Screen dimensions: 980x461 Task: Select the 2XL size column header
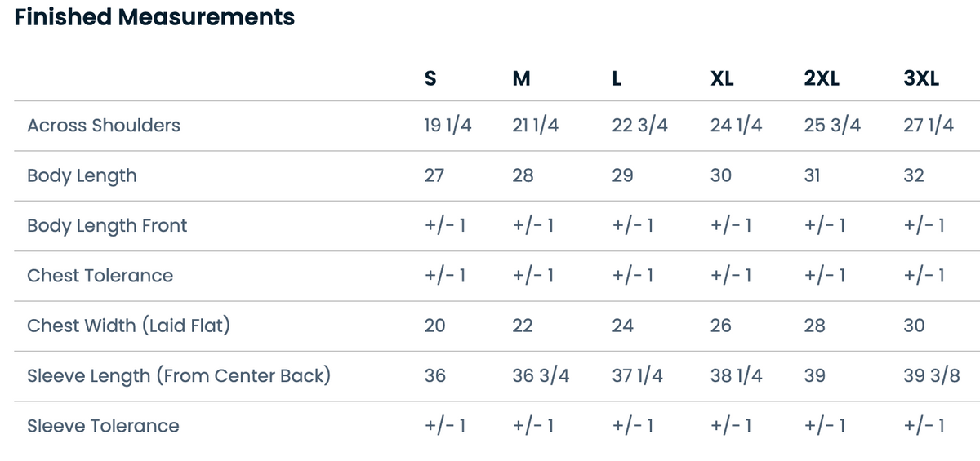click(821, 79)
